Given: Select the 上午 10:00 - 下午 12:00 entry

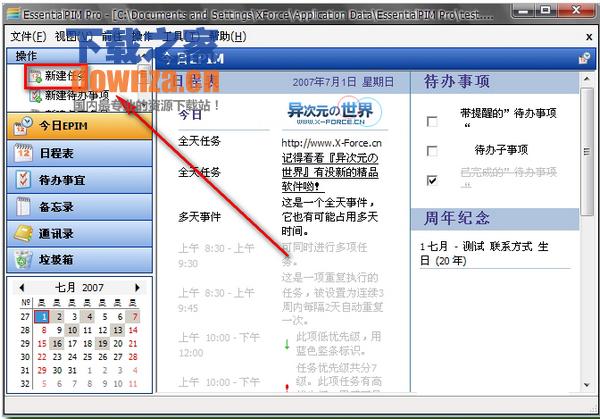Looking at the screenshot, I should [x=219, y=345].
